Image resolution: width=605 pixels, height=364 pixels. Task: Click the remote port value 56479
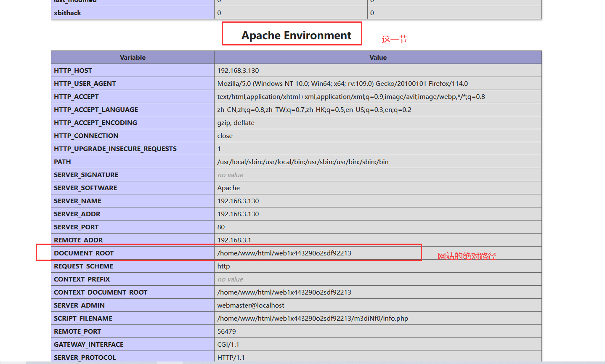click(226, 331)
